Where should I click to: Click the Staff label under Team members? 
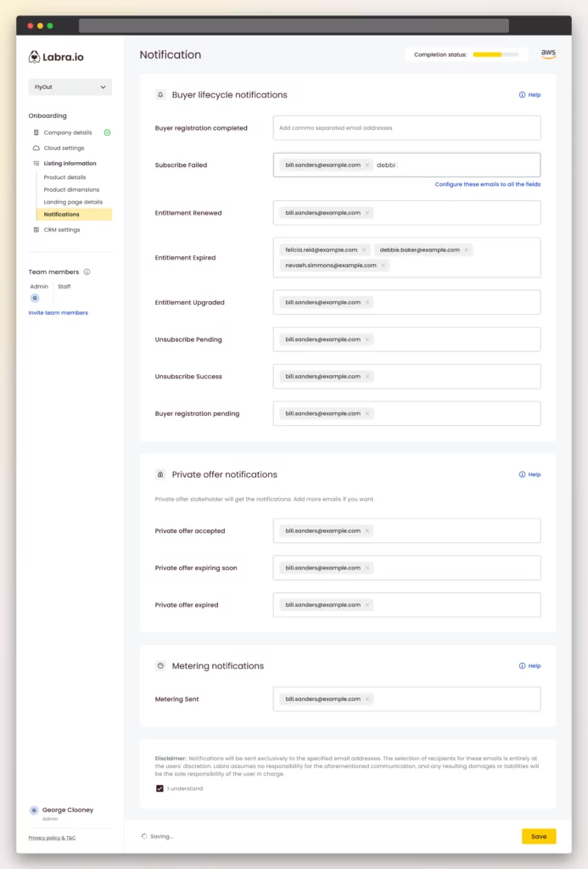[x=64, y=287]
